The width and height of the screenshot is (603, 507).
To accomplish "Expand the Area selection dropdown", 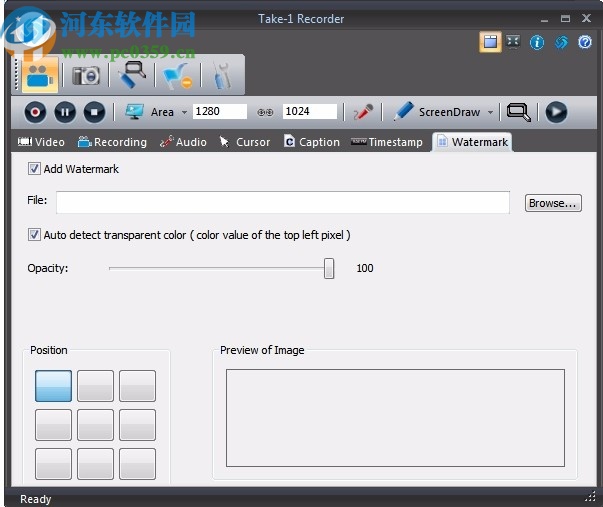I will (x=184, y=112).
